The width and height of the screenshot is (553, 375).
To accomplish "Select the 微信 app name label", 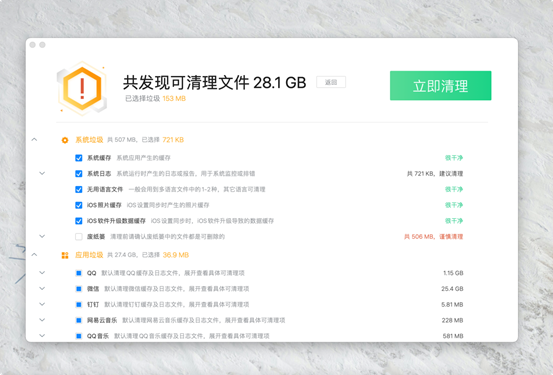I will tap(93, 289).
